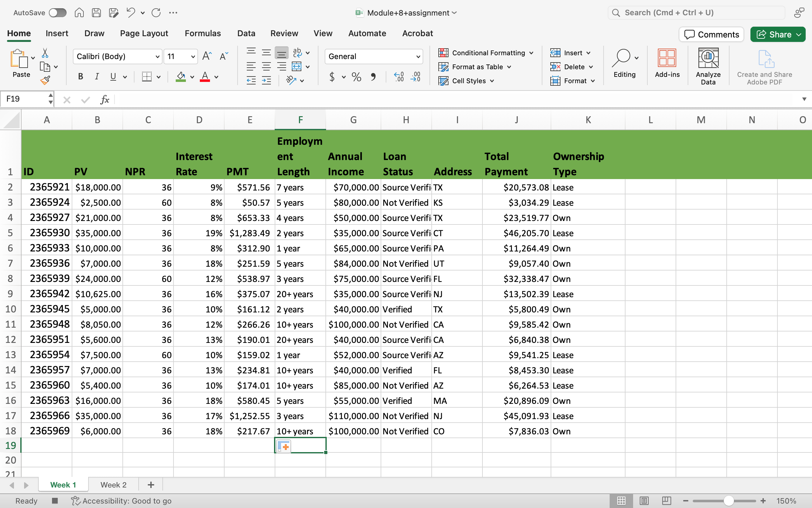Click the Select All corner triangle
This screenshot has height=508, width=812.
[11, 120]
